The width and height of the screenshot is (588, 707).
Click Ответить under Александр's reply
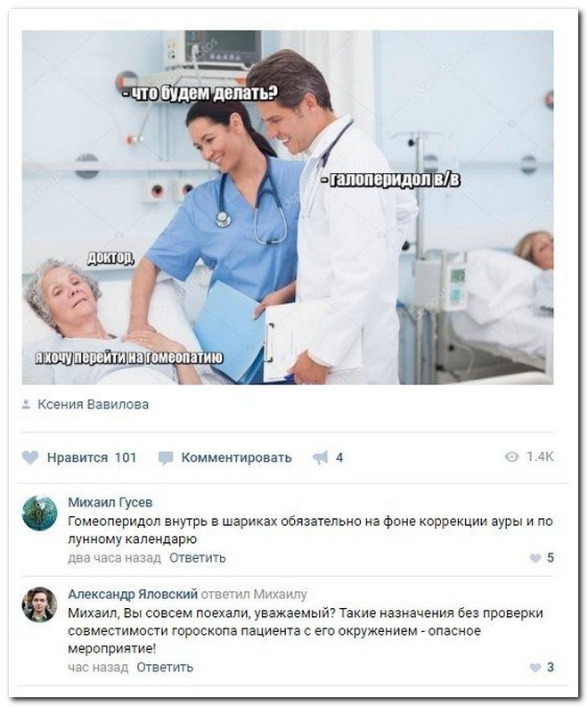(165, 667)
